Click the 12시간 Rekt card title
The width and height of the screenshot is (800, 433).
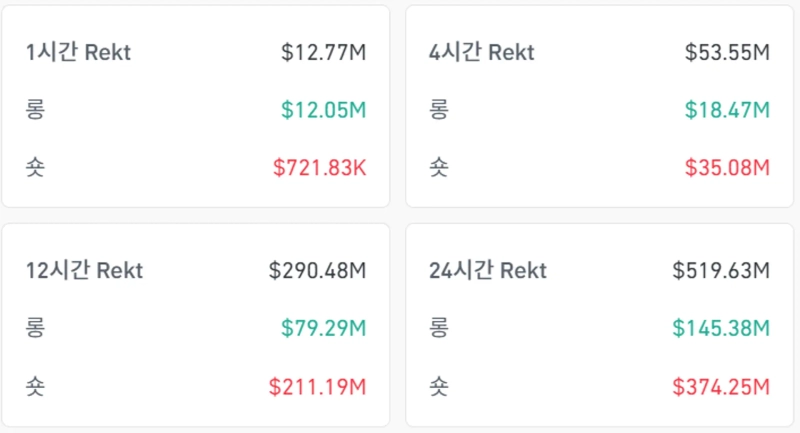coord(84,270)
